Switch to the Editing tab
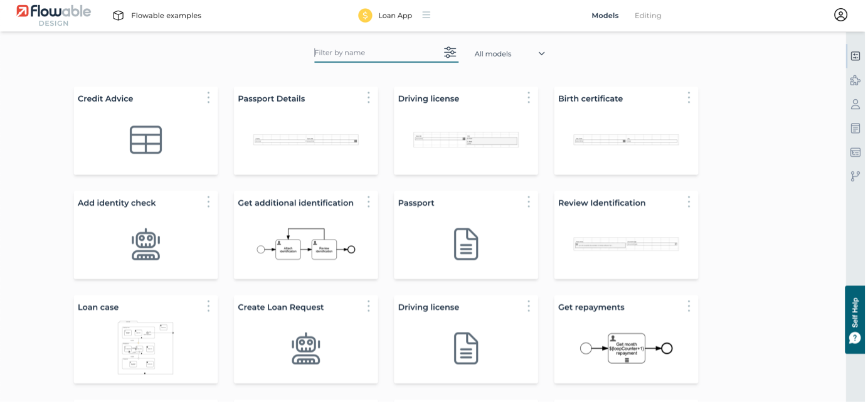Viewport: 868px width, 404px height. pyautogui.click(x=648, y=16)
